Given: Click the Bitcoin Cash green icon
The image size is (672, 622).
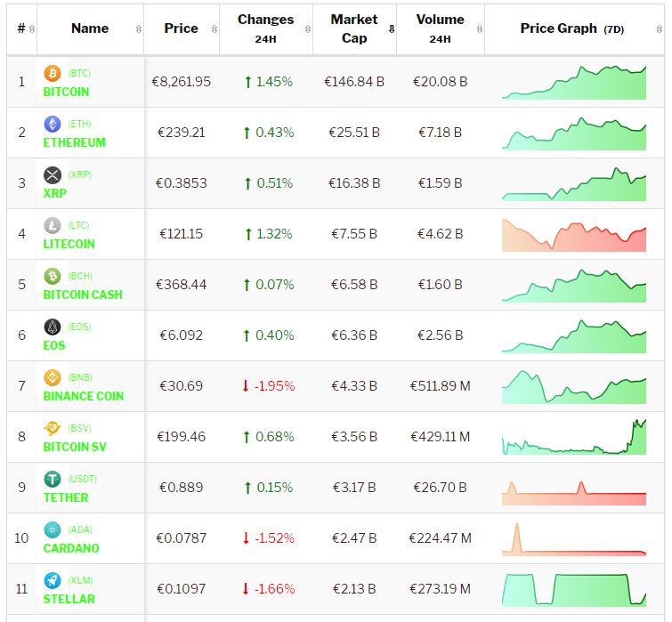Looking at the screenshot, I should (52, 277).
